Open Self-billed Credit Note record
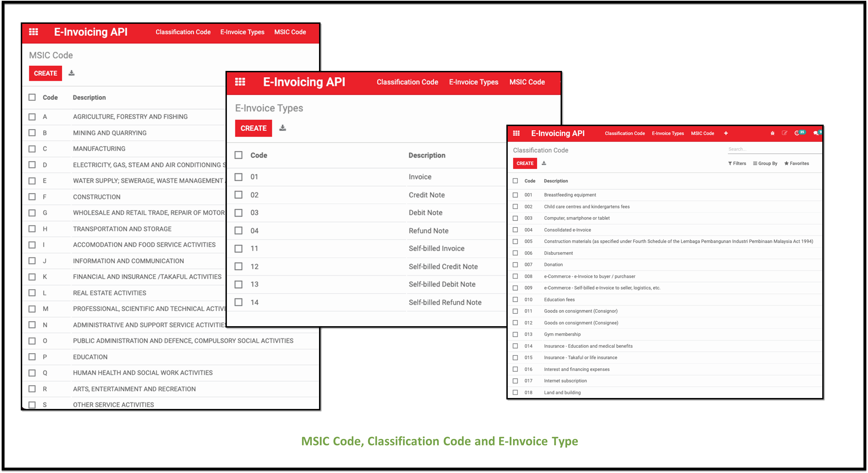Image resolution: width=868 pixels, height=473 pixels. (x=443, y=266)
